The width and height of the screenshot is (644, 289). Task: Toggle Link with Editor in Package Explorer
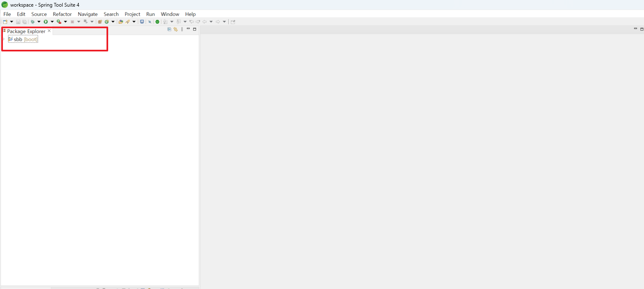[x=175, y=29]
